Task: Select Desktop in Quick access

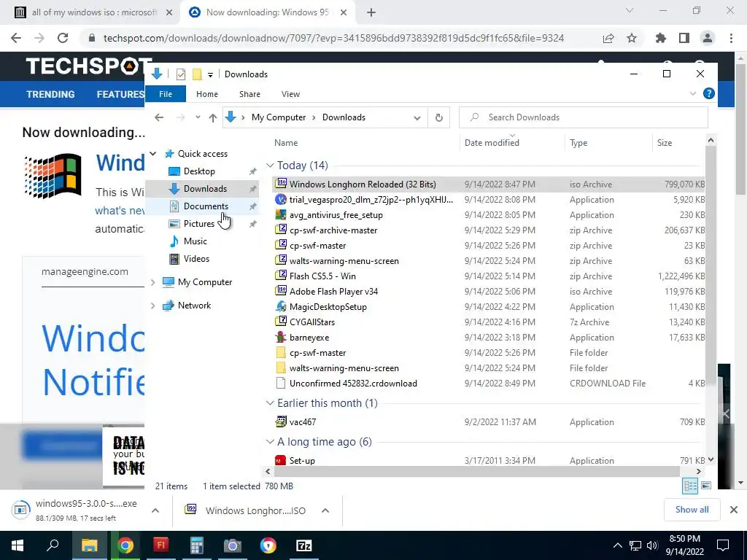Action: [x=199, y=171]
